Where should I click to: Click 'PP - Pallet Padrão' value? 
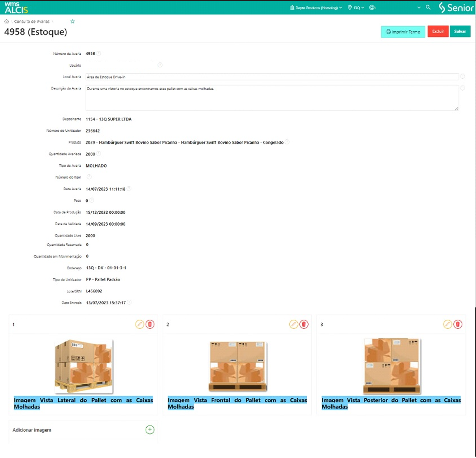pyautogui.click(x=103, y=279)
